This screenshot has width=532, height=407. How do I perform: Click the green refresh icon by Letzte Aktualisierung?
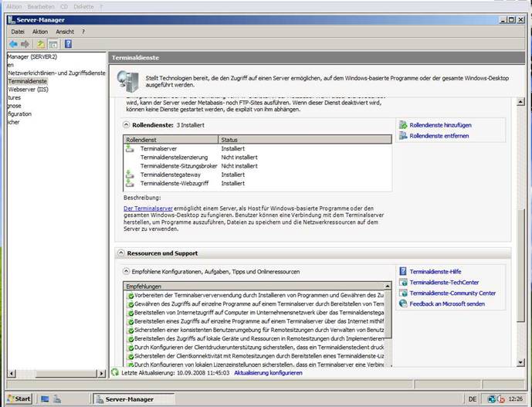click(115, 372)
